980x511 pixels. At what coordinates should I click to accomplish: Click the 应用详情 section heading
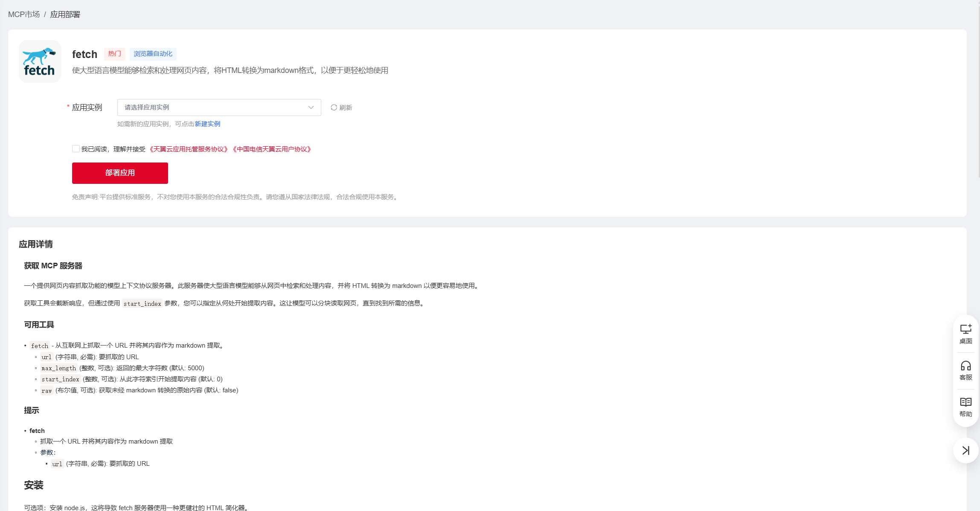[36, 244]
